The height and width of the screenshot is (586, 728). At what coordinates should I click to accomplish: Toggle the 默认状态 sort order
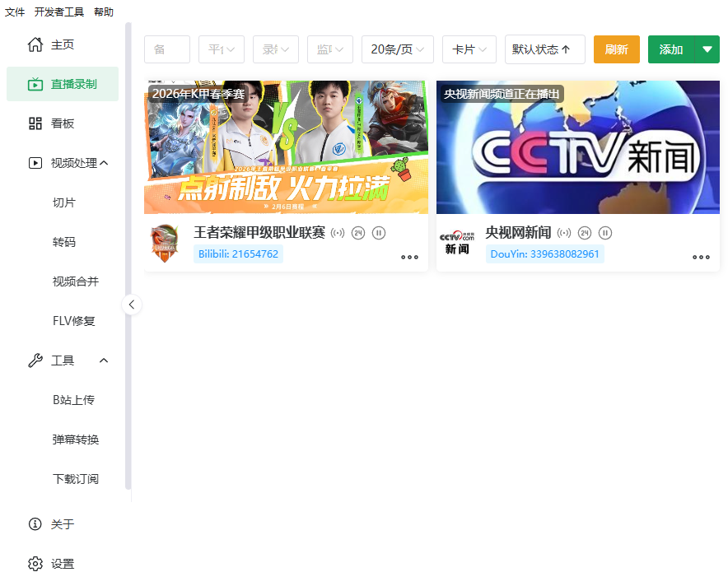(x=545, y=49)
